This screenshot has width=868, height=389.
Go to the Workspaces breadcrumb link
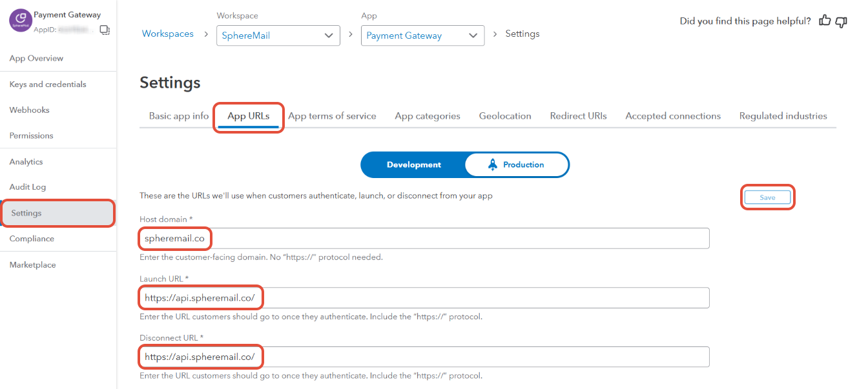[x=168, y=34]
